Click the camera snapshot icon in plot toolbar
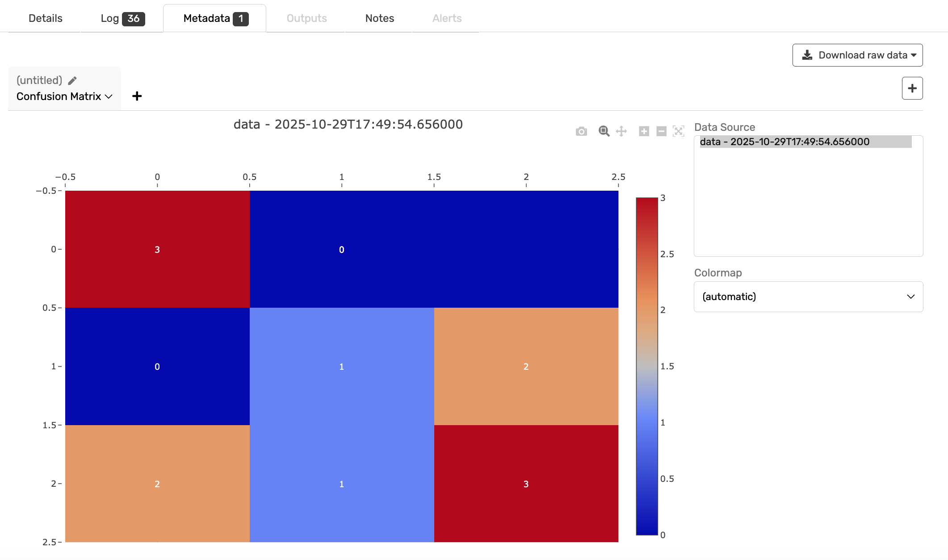This screenshot has width=948, height=560. pyautogui.click(x=581, y=131)
